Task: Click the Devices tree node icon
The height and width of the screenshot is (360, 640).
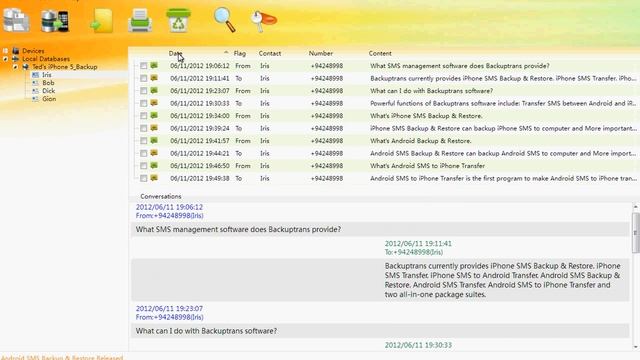Action: tap(16, 51)
